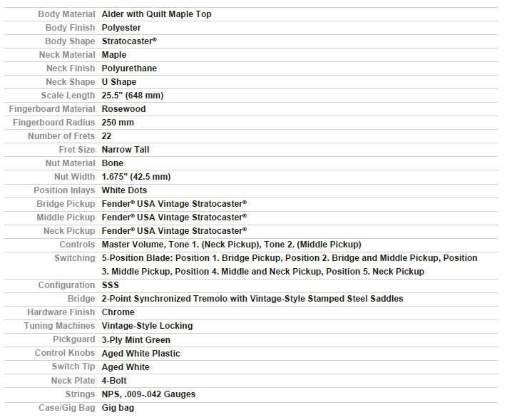The height and width of the screenshot is (420, 507).
Task: Click the 'Scale Length' label
Action: pyautogui.click(x=68, y=96)
